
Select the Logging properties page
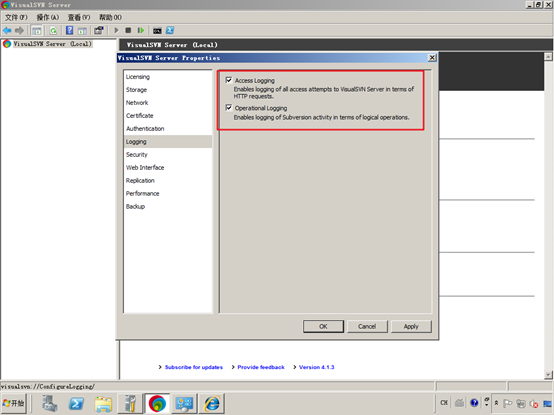(x=168, y=142)
